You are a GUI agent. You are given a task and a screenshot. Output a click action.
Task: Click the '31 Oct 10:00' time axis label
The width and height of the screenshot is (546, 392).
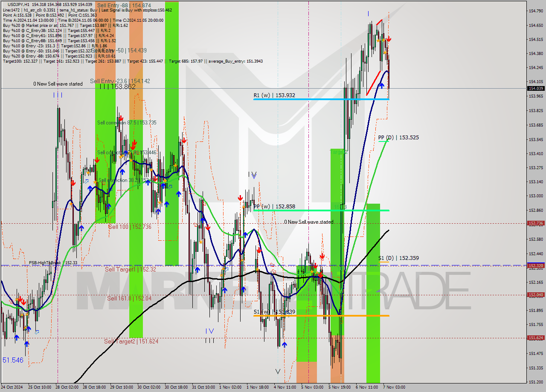coord(203,387)
